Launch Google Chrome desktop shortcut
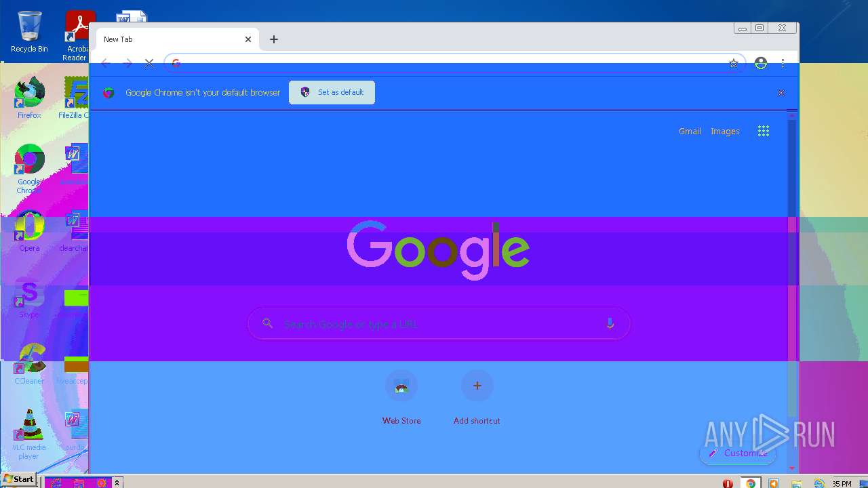 pyautogui.click(x=29, y=168)
